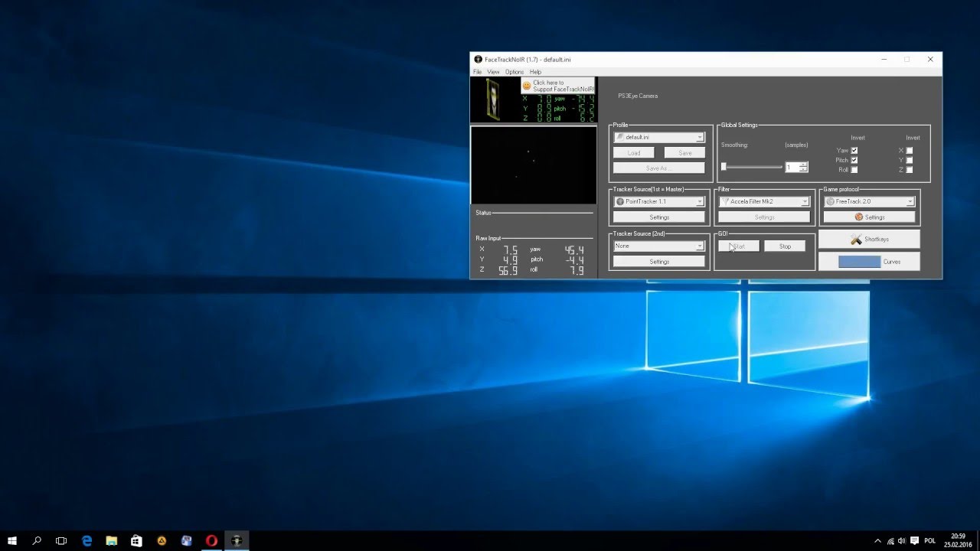
Task: Expand the Accela Filter Mk2 dropdown
Action: click(764, 201)
